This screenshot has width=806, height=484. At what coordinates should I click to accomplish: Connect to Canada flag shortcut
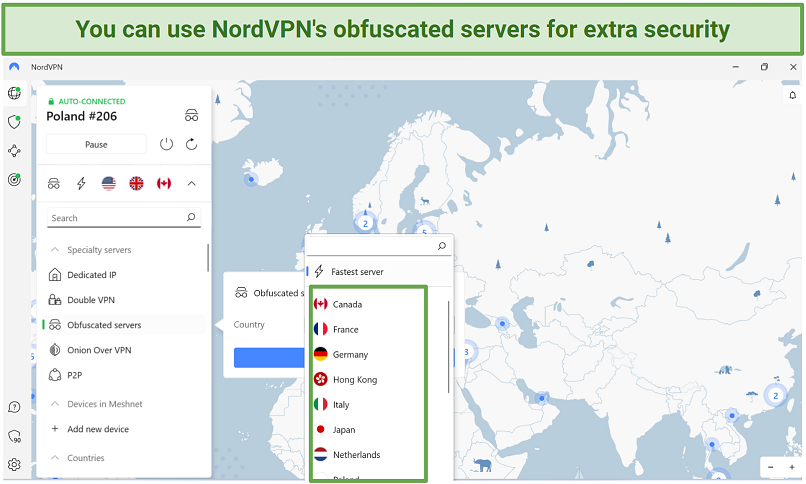(164, 183)
